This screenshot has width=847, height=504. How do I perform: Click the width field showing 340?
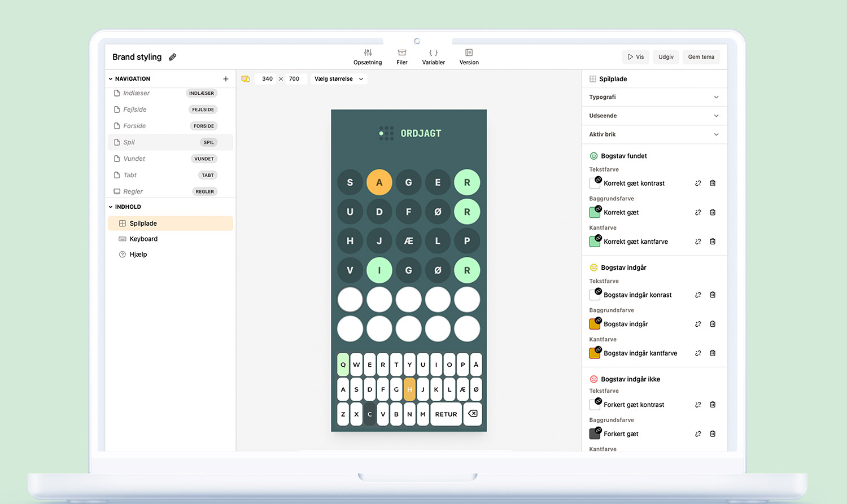click(x=267, y=79)
